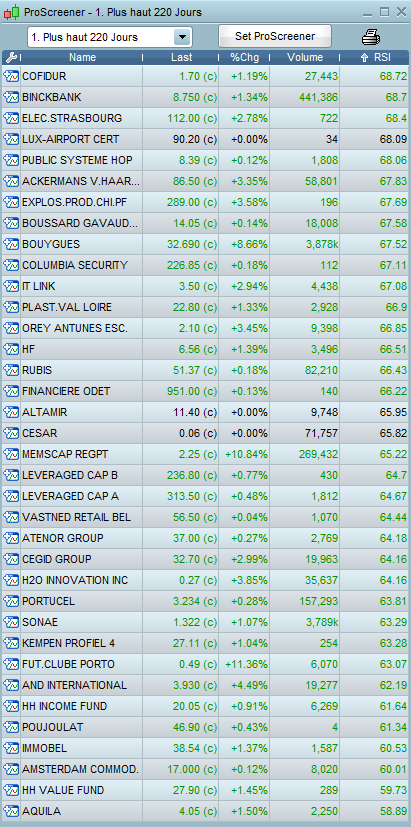Open the screener selection dropdown arrow
This screenshot has width=411, height=827.
181,37
